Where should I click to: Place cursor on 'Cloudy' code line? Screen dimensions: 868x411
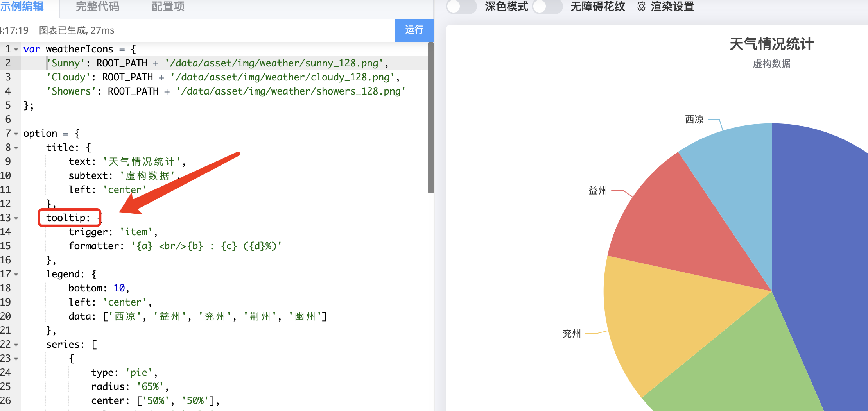(x=223, y=77)
